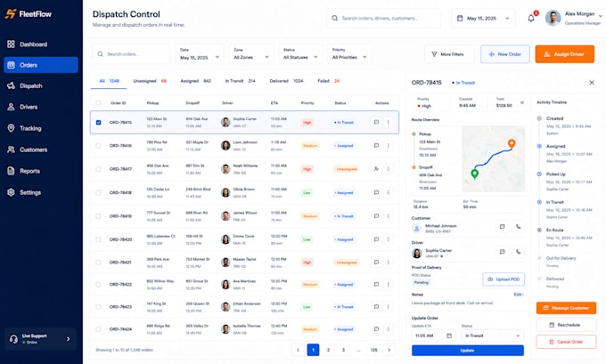
Task: Check the ORD-78421 row checkbox
Action: 98,262
